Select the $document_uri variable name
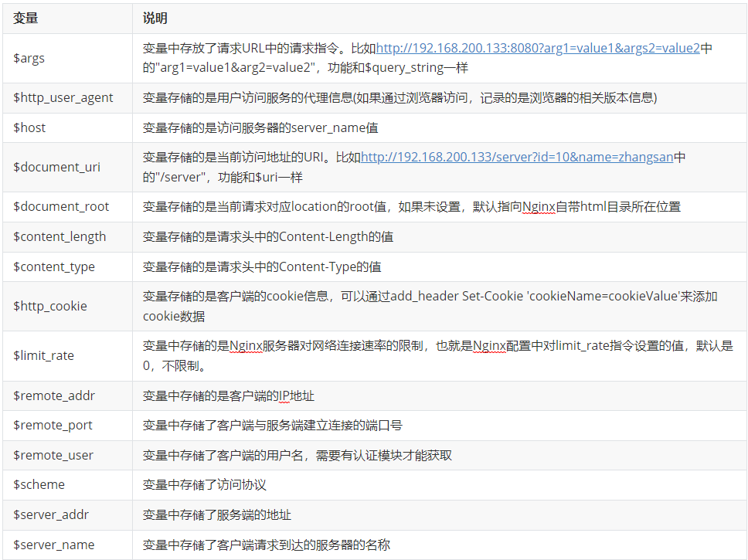Image resolution: width=748 pixels, height=560 pixels. pyautogui.click(x=56, y=167)
